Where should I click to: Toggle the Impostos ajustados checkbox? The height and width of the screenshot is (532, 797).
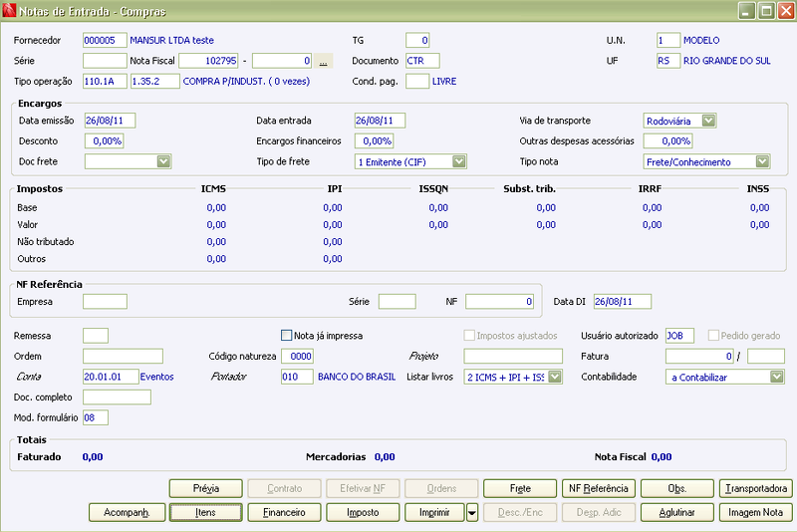click(468, 336)
